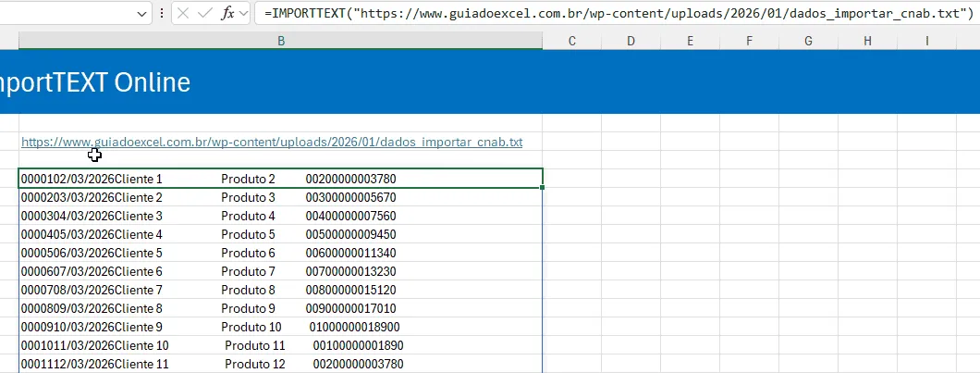
Task: Open the Name Box dropdown arrow
Action: click(141, 14)
